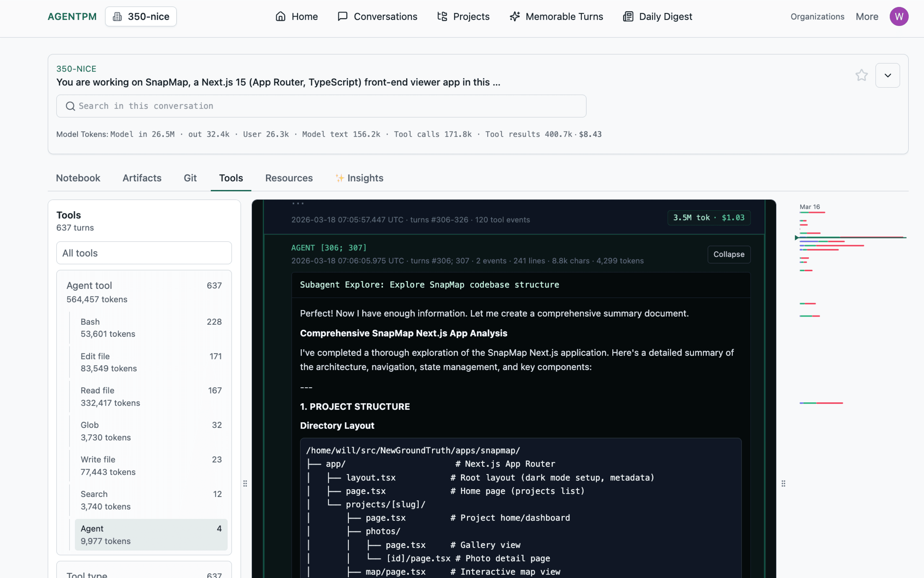Screen dimensions: 924x578
Task: Filter by Bash tool
Action: point(151,328)
